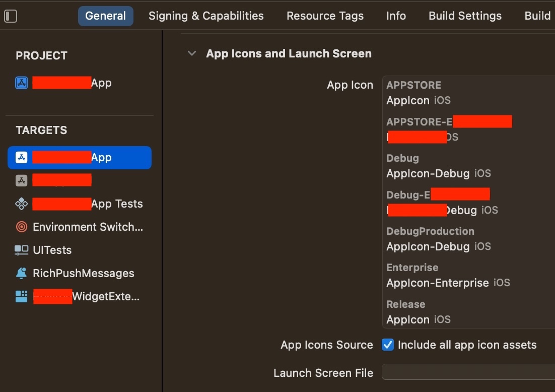Open the Launch Screen File field
The width and height of the screenshot is (555, 392).
[468, 372]
